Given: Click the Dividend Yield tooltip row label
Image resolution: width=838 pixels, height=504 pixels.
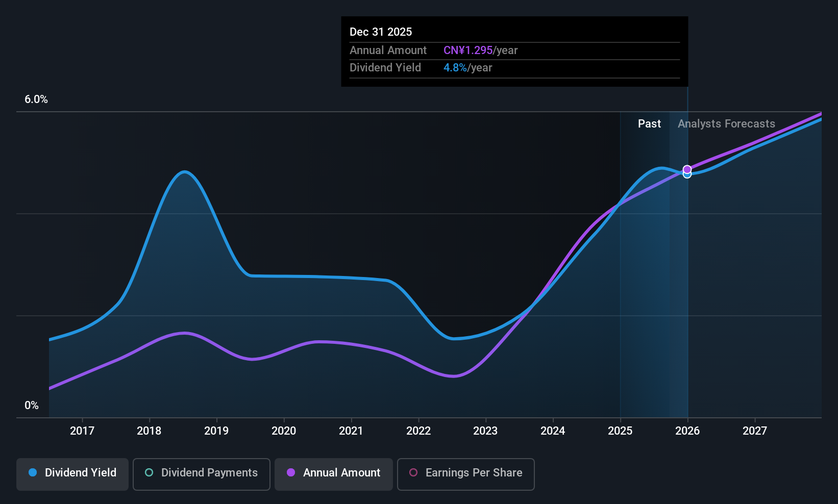Looking at the screenshot, I should (385, 68).
